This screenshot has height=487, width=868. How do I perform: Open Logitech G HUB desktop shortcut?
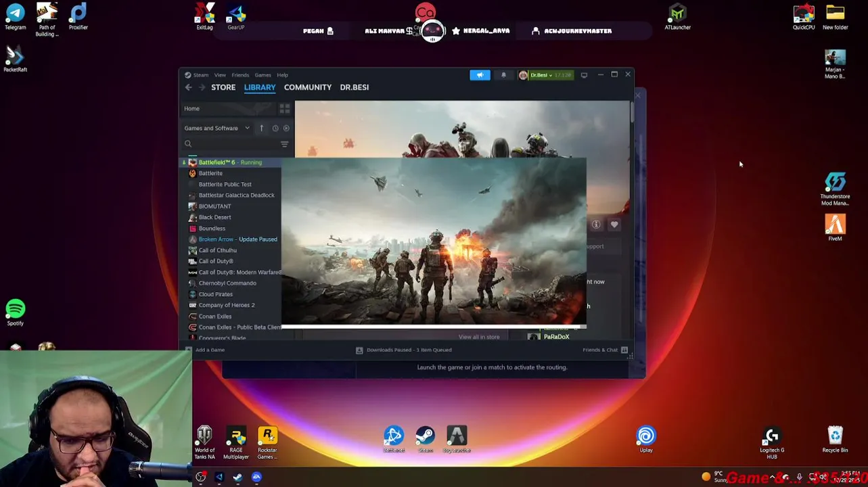[x=772, y=443]
